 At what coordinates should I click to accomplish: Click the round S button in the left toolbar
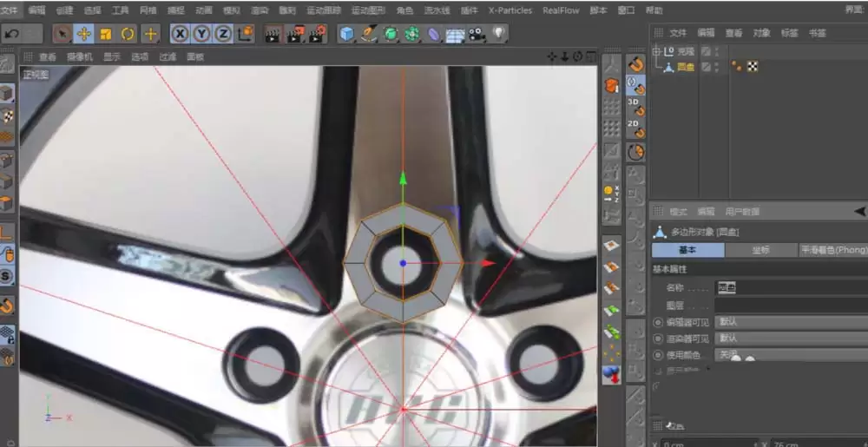click(x=7, y=275)
